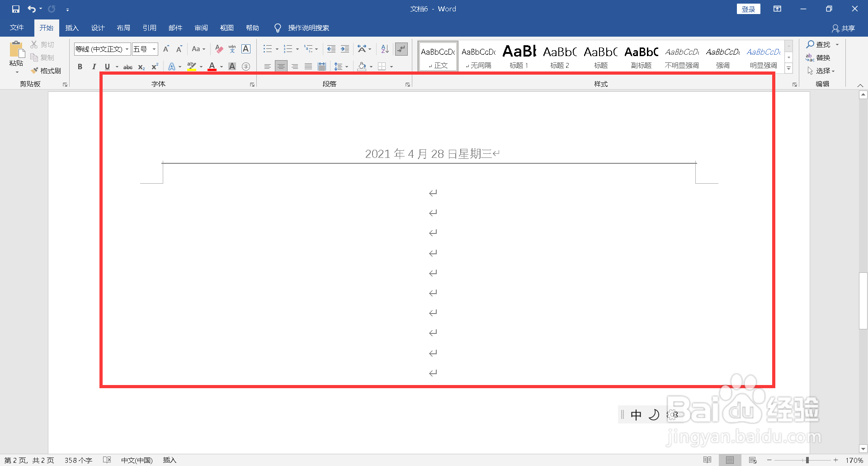Toggle show/hide paragraph marks

tap(401, 49)
